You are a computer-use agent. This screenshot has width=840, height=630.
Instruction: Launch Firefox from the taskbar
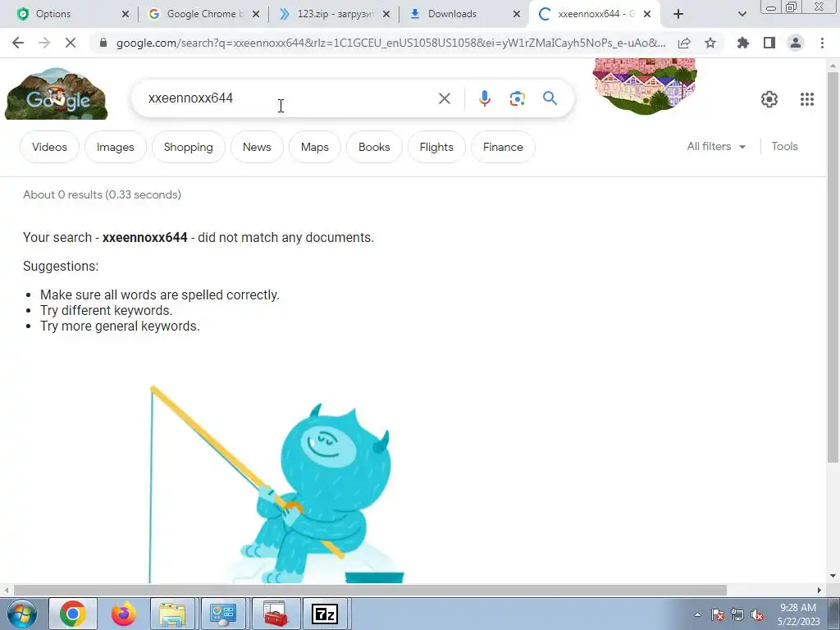[x=123, y=614]
